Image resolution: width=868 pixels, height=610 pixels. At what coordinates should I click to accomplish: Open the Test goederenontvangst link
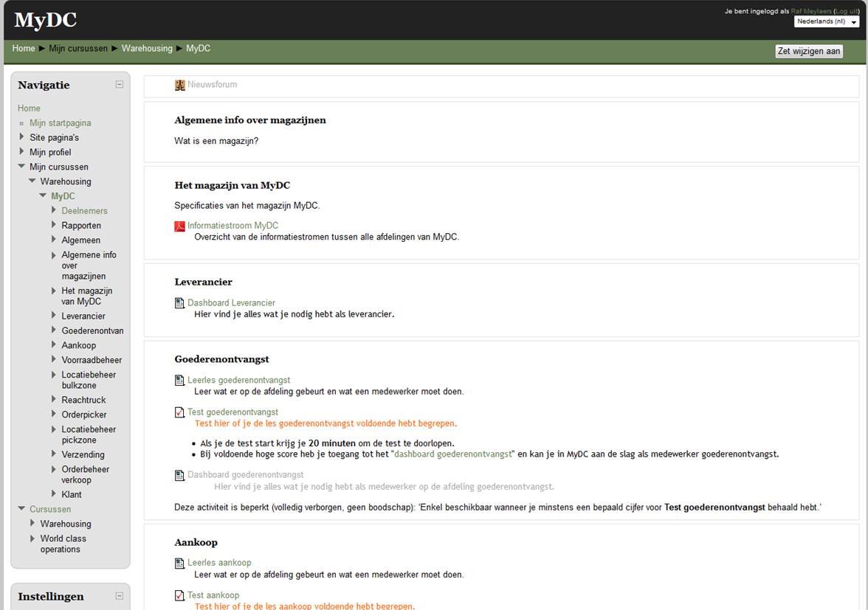point(232,412)
